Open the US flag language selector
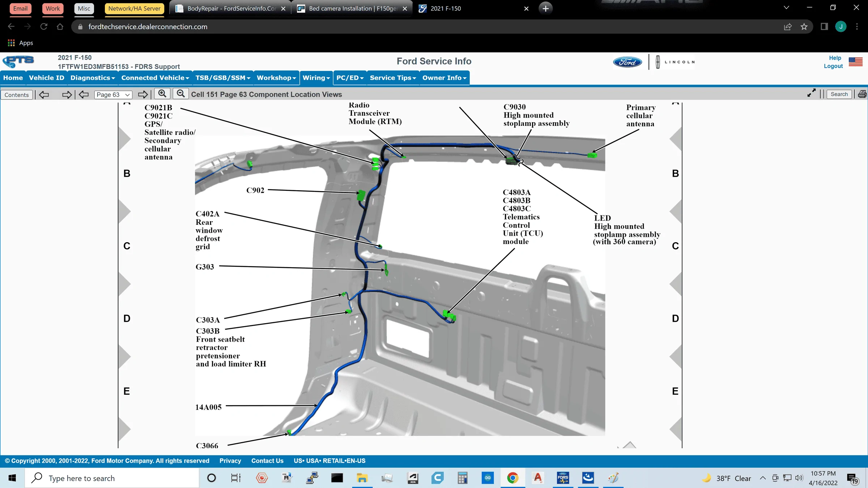 (x=856, y=61)
